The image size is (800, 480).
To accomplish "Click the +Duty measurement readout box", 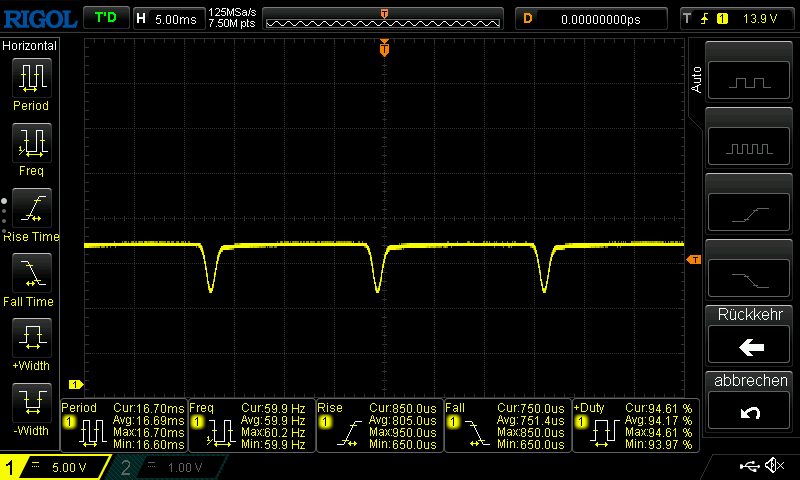I will pos(634,426).
